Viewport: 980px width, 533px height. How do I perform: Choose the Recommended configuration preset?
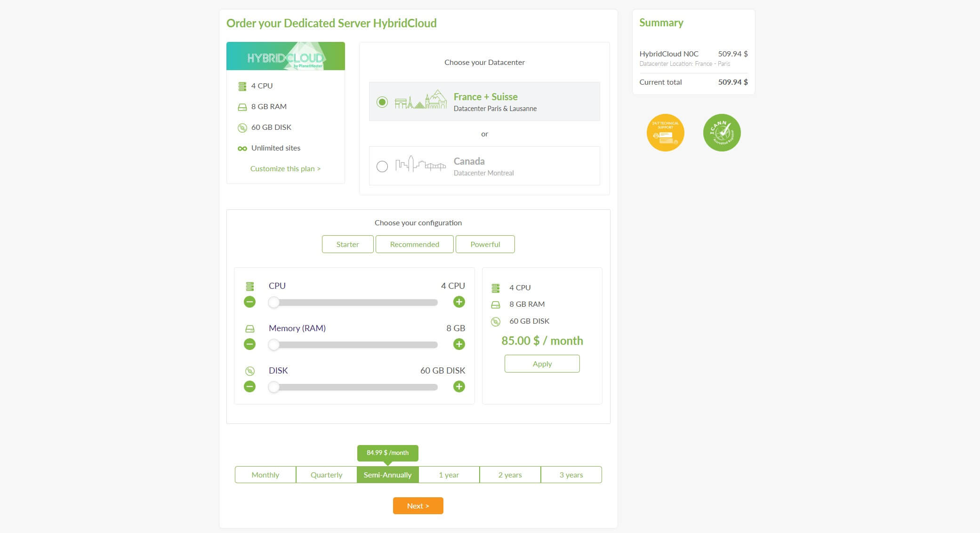[x=414, y=244]
